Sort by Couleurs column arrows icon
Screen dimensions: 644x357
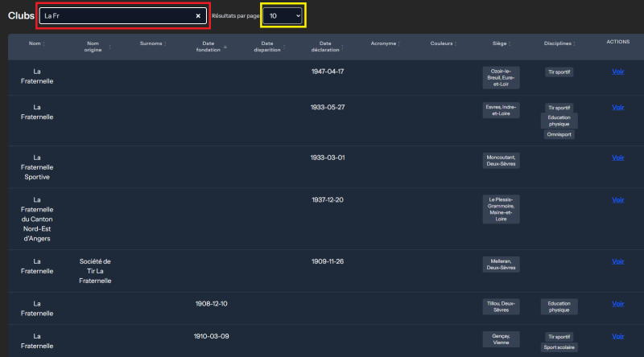point(456,43)
